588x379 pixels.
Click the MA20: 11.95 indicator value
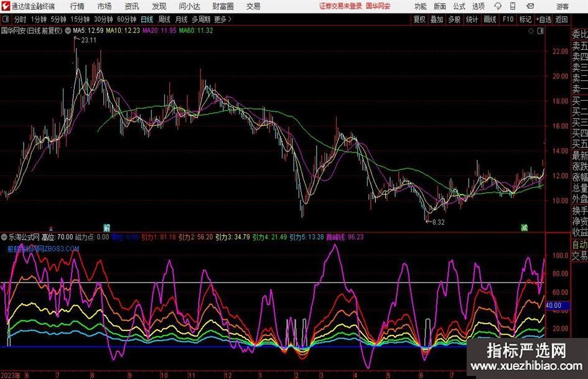point(159,30)
